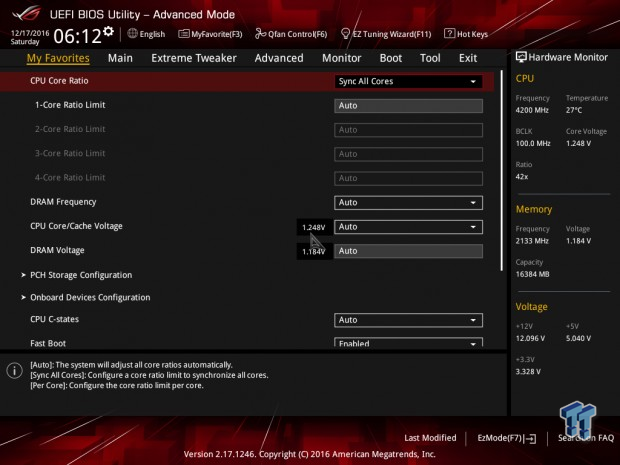
Task: Select the Exit tab
Action: [x=468, y=58]
